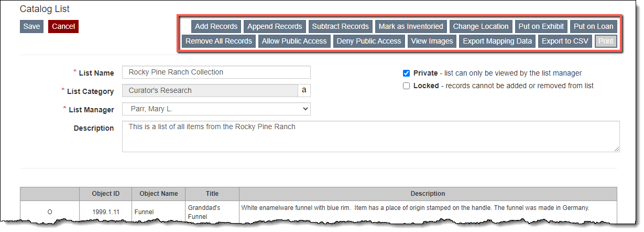Click Append Records button
Viewport: 644px width, 232px height.
(275, 26)
